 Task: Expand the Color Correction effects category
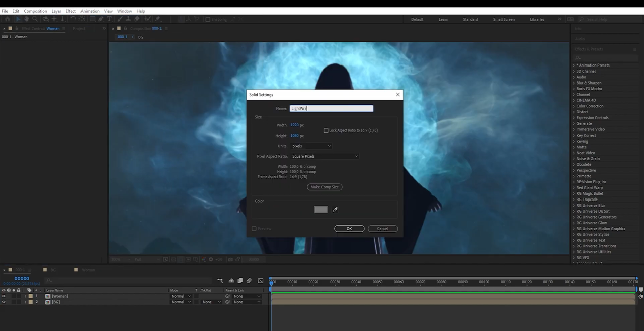574,106
